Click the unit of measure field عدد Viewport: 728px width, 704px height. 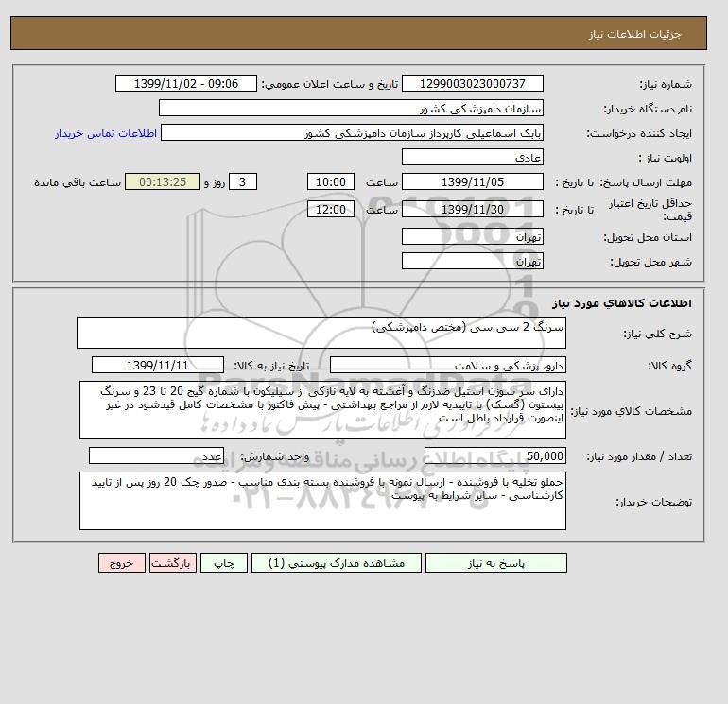pyautogui.click(x=156, y=455)
